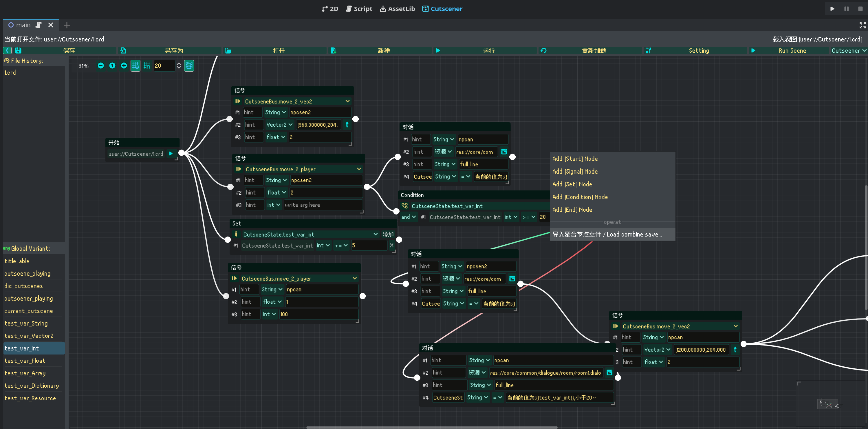Zoom out the graph view
Screen dimensions: 868x429
click(x=100, y=66)
